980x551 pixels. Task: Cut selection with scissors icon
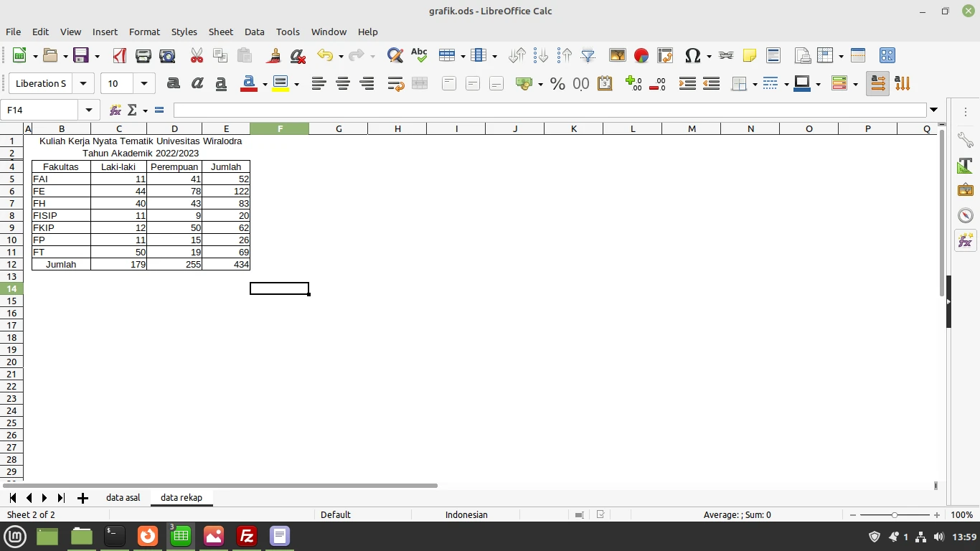(x=197, y=55)
